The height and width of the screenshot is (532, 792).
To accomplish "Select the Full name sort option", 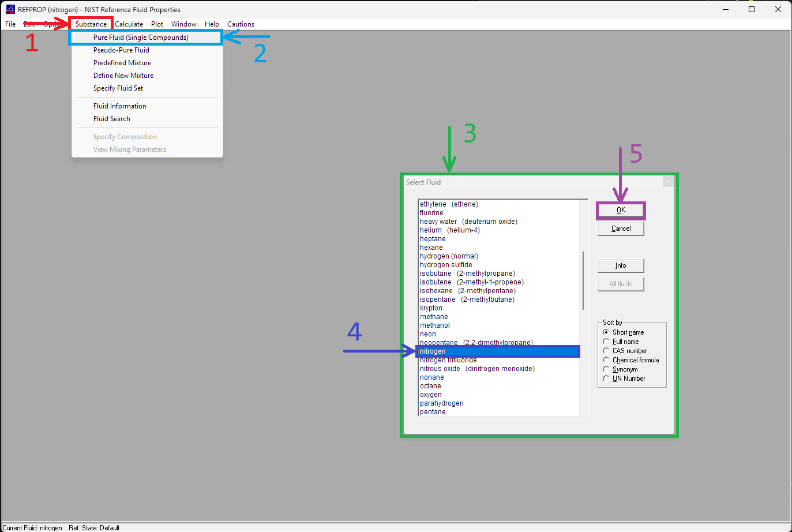I will [621, 342].
